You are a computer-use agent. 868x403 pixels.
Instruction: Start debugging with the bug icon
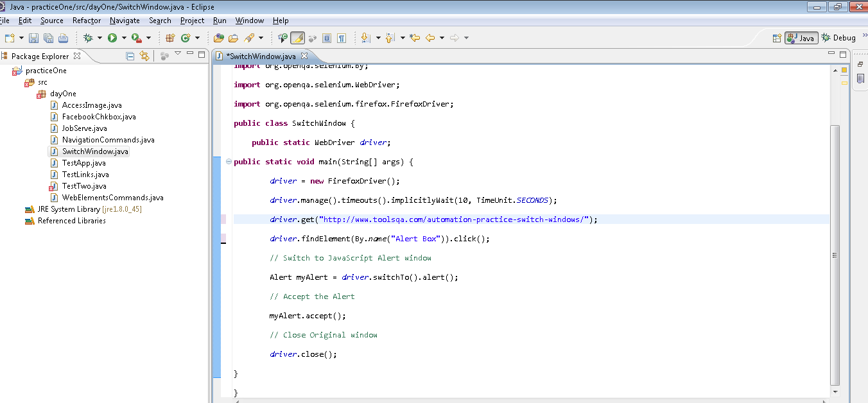click(88, 38)
